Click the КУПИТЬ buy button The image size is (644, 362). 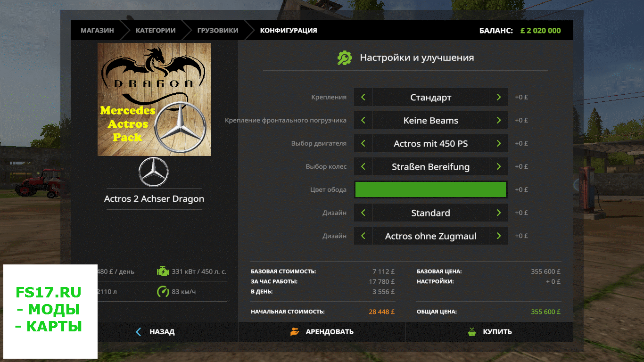coord(489,332)
